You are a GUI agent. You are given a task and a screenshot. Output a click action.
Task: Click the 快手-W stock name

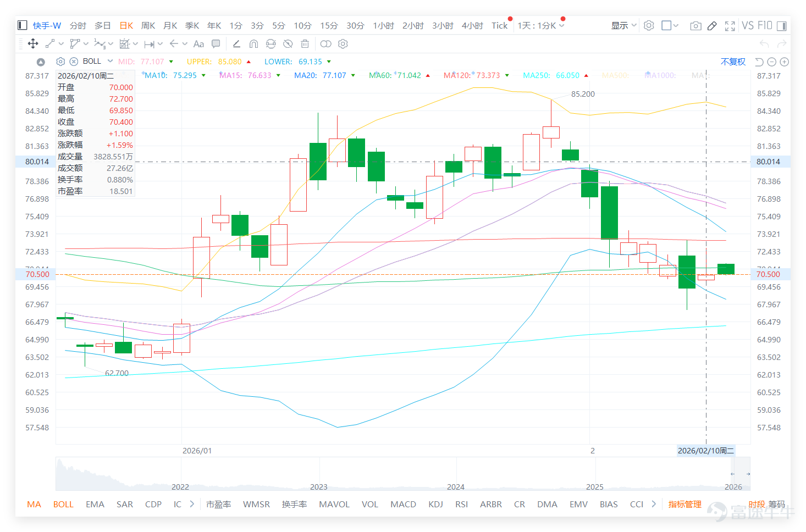pos(47,26)
